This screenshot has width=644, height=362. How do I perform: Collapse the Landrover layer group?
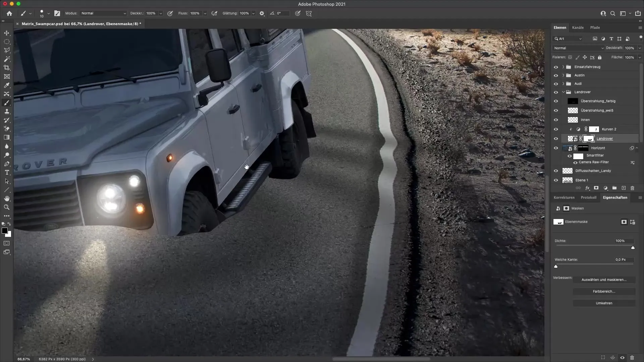[x=563, y=92]
